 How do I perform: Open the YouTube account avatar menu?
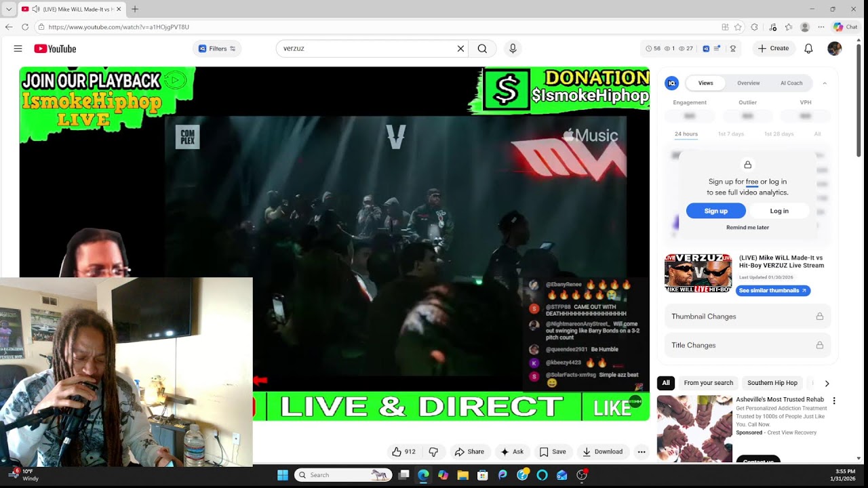(835, 49)
